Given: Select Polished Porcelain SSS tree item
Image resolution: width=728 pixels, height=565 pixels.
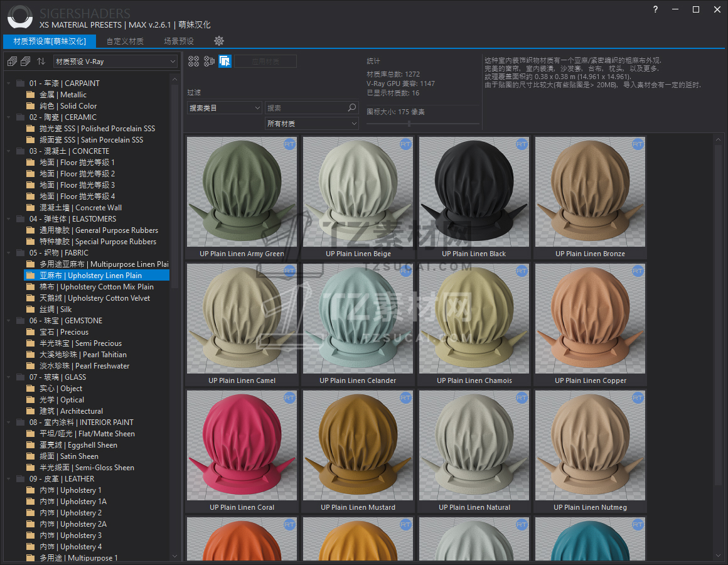Looking at the screenshot, I should coord(97,129).
